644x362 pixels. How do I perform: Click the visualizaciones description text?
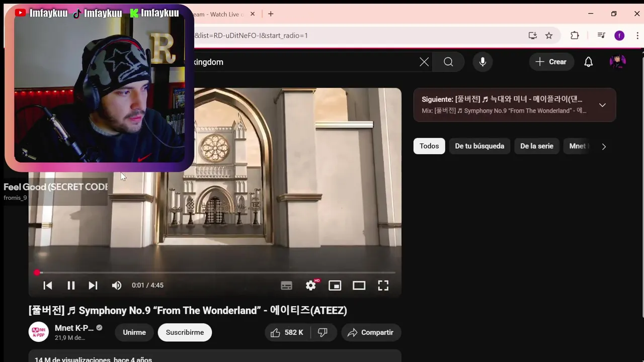tap(93, 359)
